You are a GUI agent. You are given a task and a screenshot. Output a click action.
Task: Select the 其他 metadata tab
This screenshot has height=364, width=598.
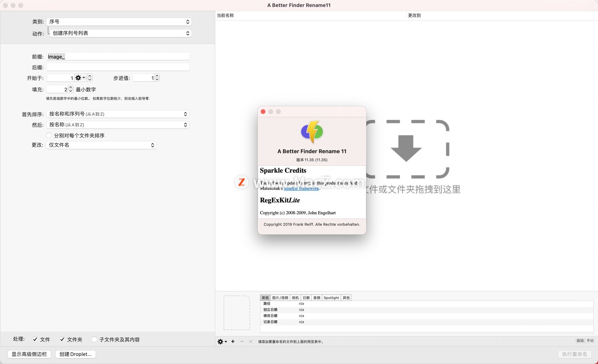click(346, 298)
